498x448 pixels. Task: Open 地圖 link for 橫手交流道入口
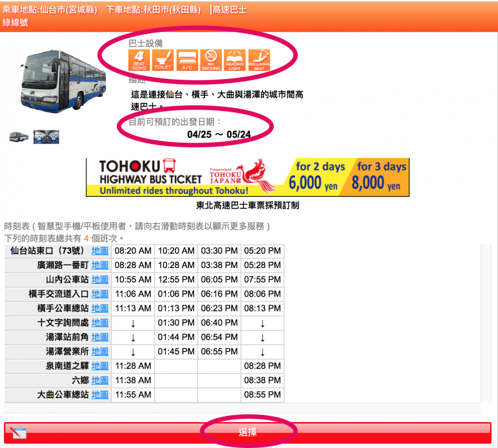pos(100,294)
